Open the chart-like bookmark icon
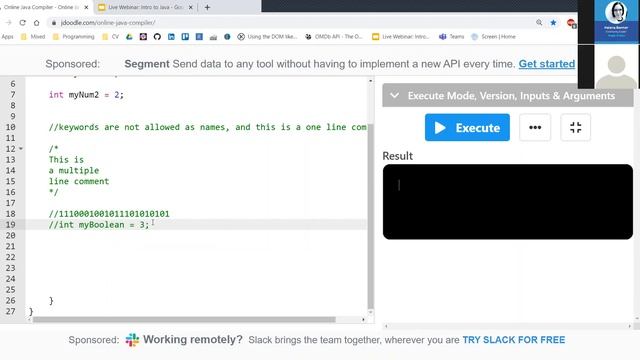The width and height of the screenshot is (640, 360). (x=213, y=37)
